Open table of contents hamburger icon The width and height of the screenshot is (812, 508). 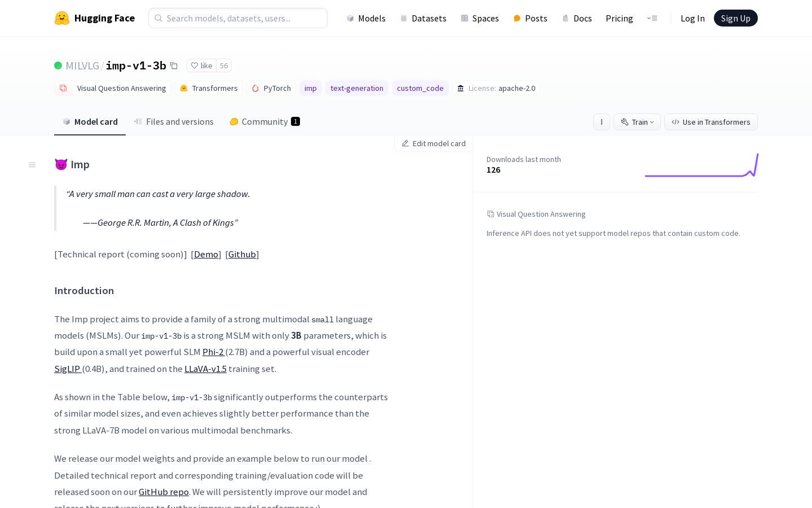tap(32, 165)
